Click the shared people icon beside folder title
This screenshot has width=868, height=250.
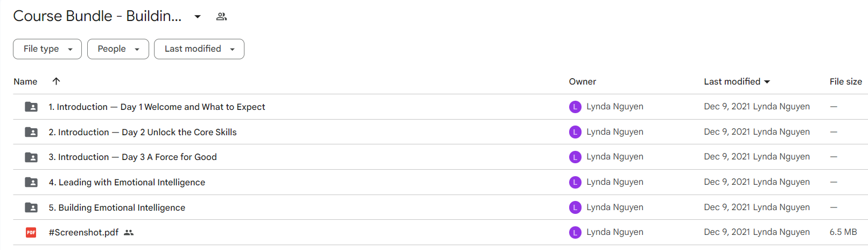tap(221, 17)
